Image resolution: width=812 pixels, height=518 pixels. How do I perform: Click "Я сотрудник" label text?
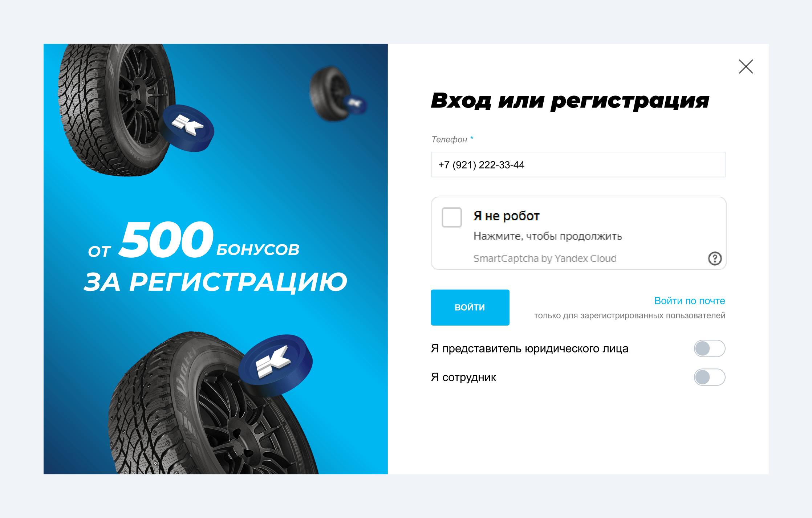(463, 378)
